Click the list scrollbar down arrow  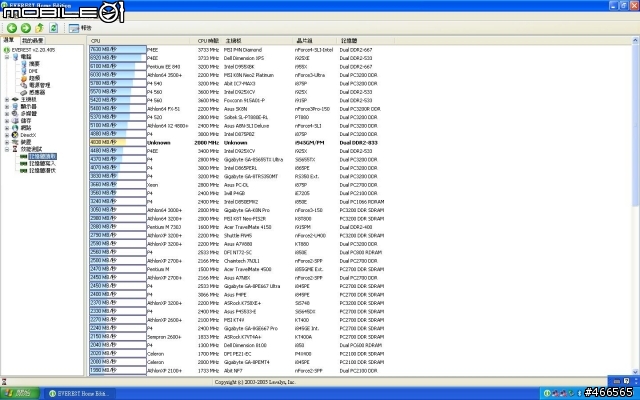pos(636,371)
